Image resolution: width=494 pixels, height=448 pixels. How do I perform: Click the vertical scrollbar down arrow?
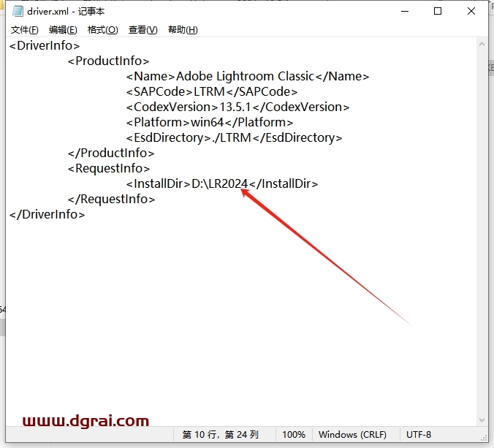[482, 419]
